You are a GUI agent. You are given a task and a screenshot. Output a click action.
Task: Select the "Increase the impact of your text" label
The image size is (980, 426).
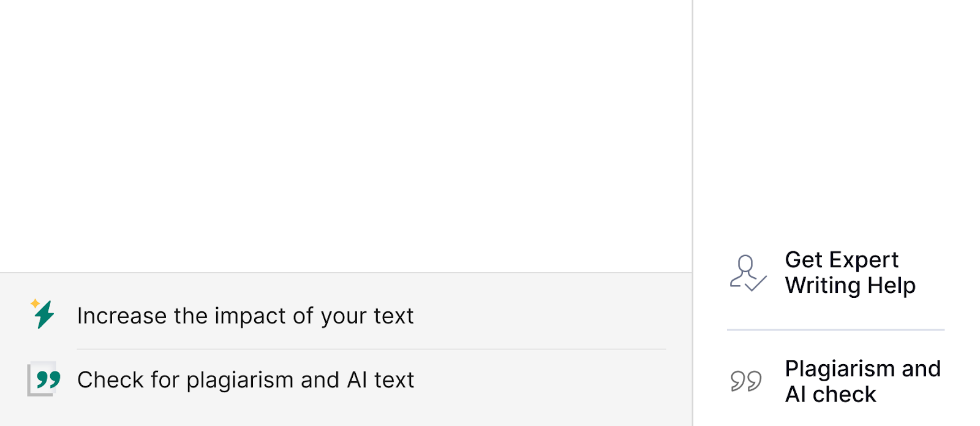coord(246,316)
